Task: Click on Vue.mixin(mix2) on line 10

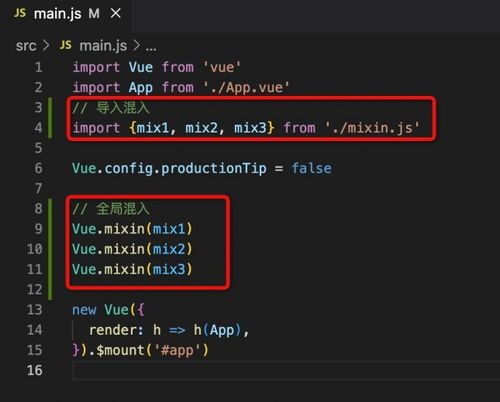Action: 132,249
